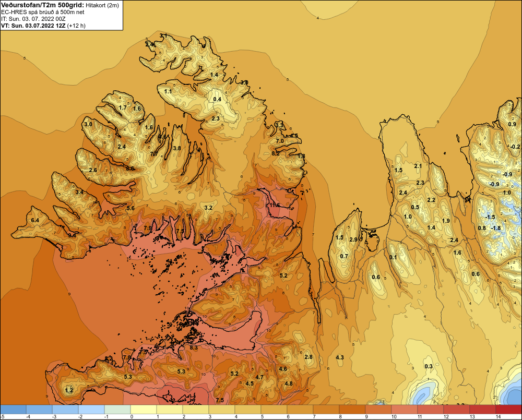Click the 3.4 temperature value
Screen dimensions: 522x420
79,192
